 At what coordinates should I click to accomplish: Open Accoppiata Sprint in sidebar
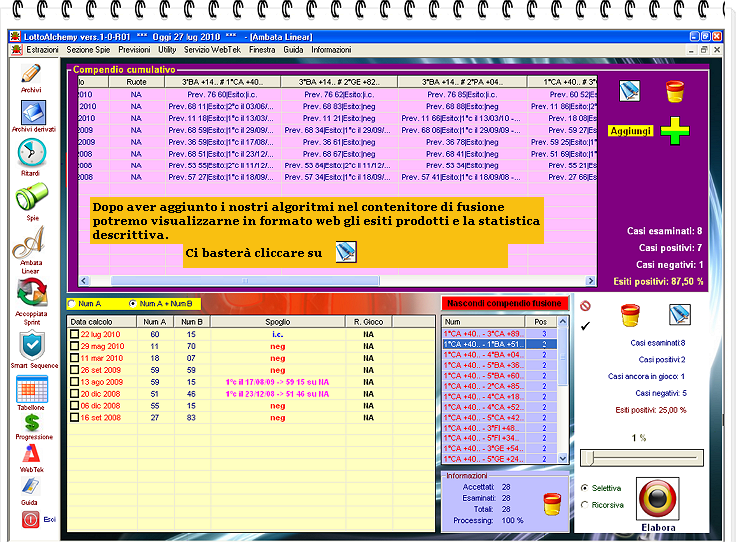32,293
